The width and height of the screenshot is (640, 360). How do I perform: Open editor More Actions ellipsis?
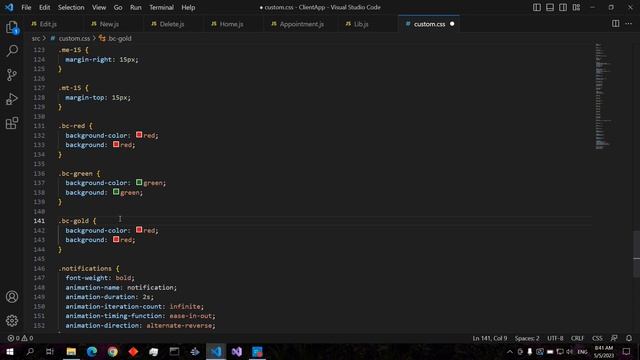[x=629, y=24]
